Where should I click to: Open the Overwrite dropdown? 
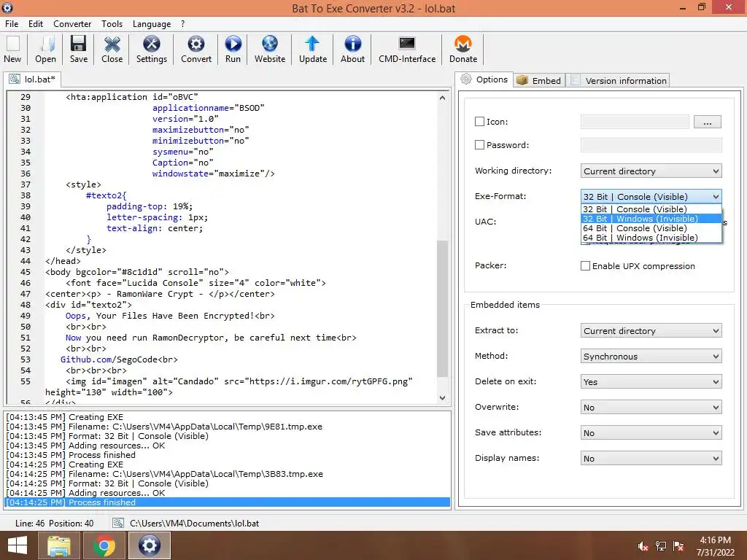coord(651,407)
